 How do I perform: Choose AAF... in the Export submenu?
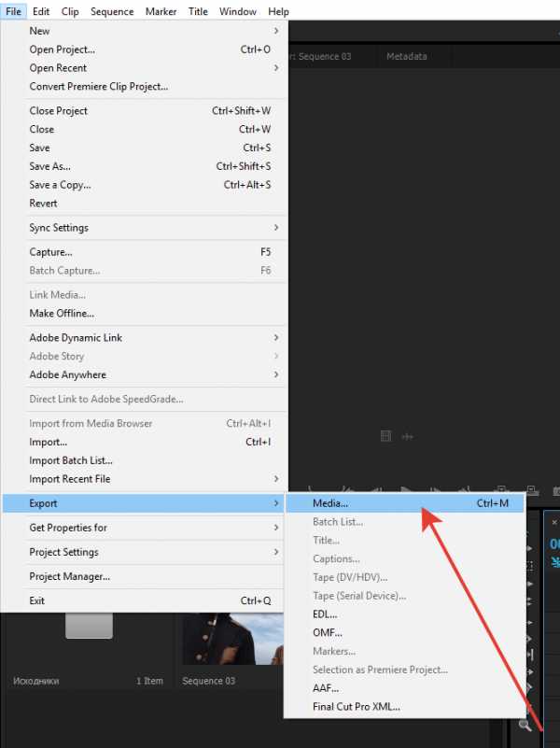point(325,688)
